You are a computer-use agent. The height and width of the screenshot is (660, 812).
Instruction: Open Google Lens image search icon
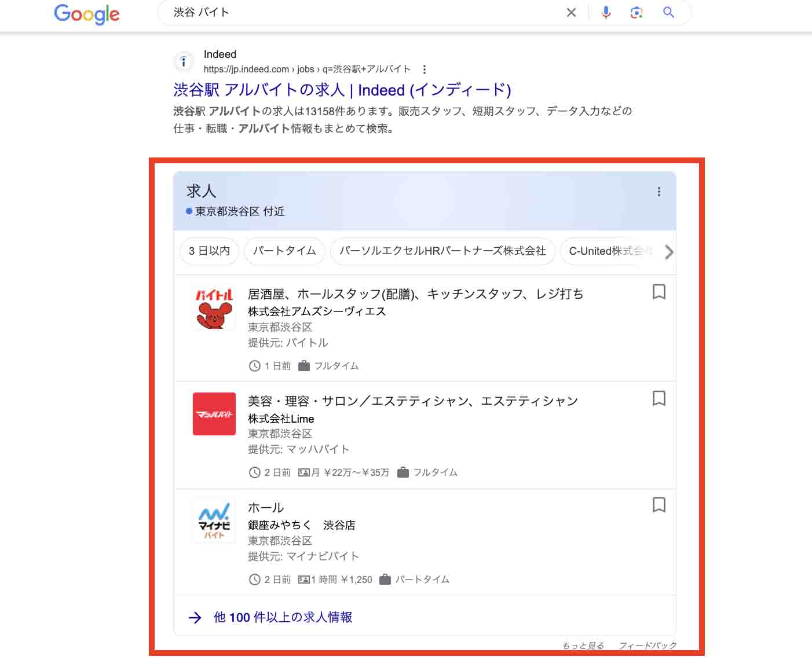pyautogui.click(x=637, y=12)
